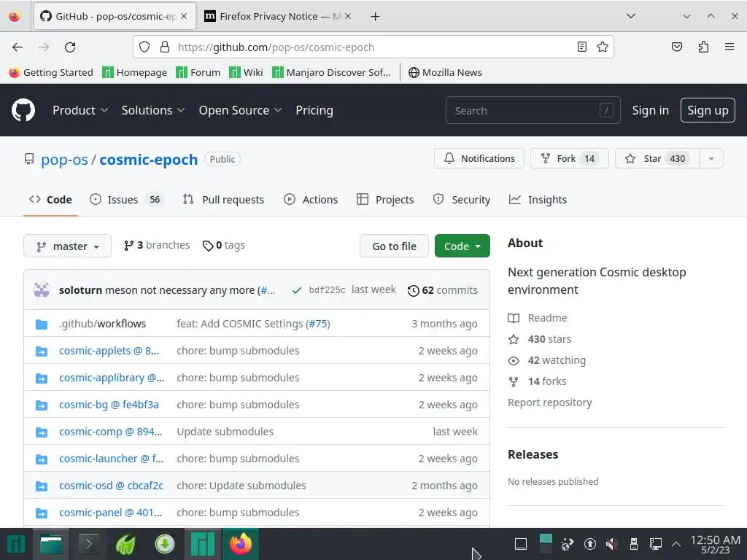Click the browser URL address bar
747x560 pixels.
click(373, 47)
